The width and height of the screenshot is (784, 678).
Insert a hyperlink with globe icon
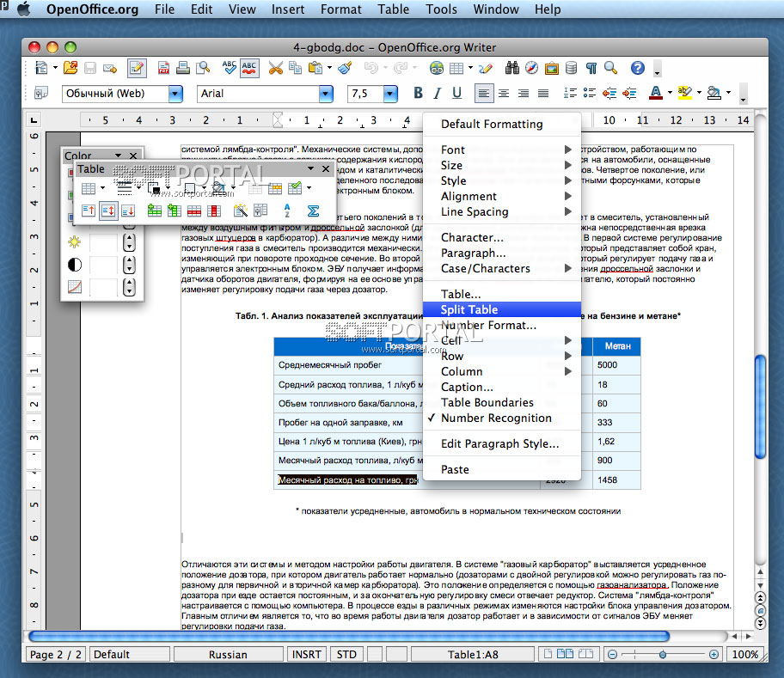click(437, 68)
